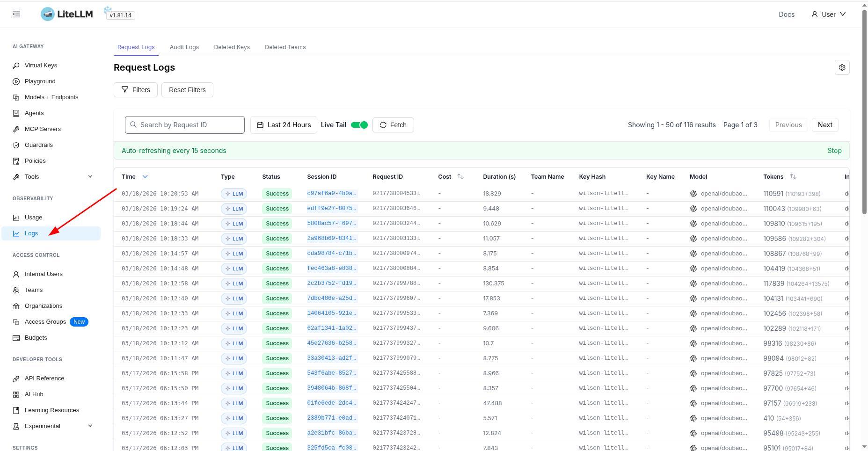Screen dimensions: 868x451
Task: Open the Deleted Teams tab
Action: [285, 47]
